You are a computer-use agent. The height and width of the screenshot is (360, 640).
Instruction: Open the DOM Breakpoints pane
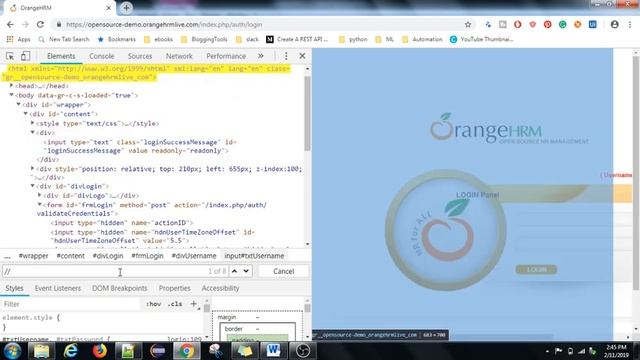119,288
